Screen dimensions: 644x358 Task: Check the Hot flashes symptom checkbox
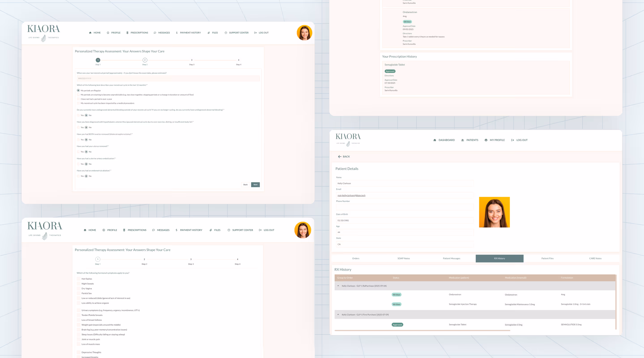(x=78, y=279)
